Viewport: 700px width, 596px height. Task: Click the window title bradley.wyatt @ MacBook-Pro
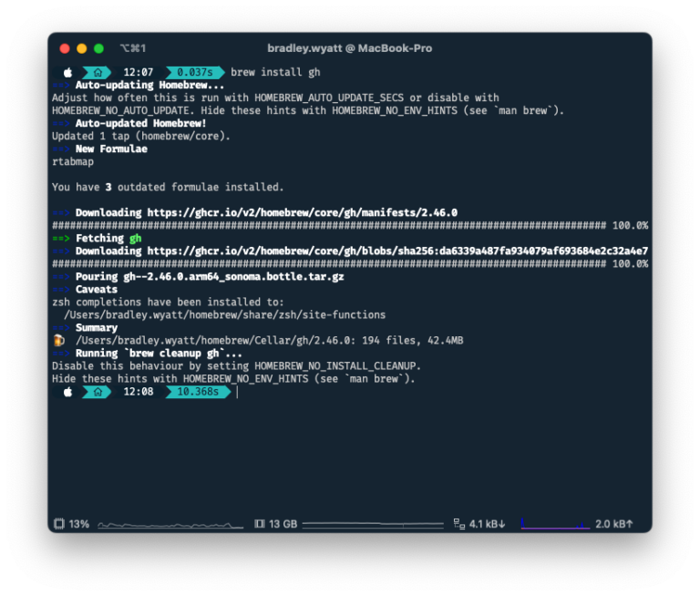(349, 48)
